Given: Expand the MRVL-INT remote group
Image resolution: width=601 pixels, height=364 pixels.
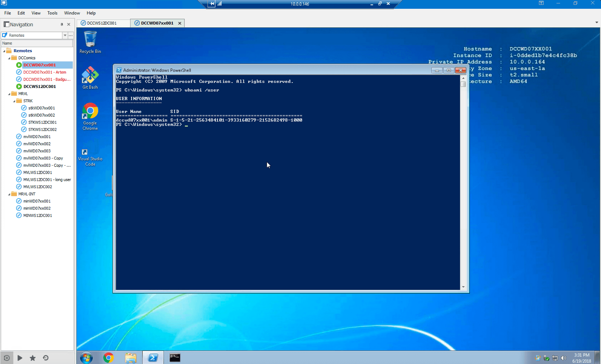Looking at the screenshot, I should (x=9, y=194).
